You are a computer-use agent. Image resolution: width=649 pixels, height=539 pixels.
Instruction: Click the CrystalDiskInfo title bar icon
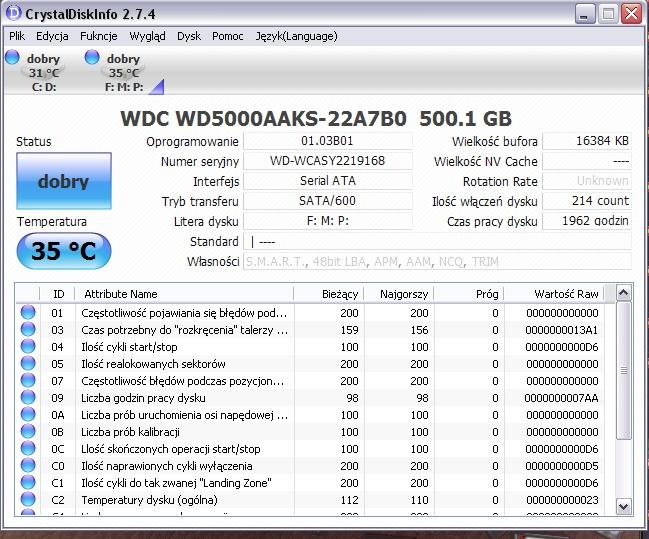point(13,12)
